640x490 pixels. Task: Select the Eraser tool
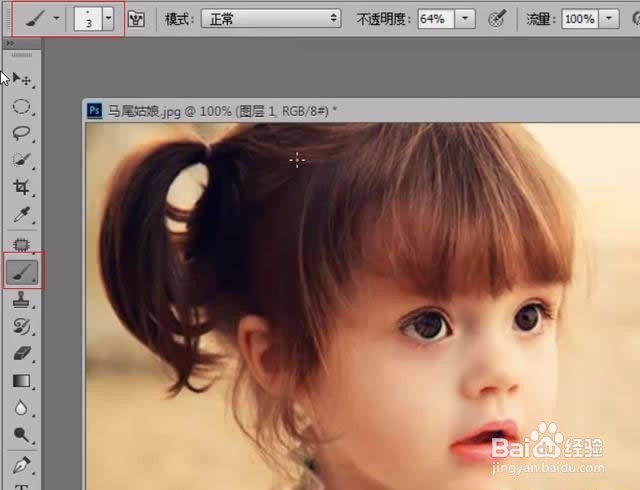coord(21,353)
